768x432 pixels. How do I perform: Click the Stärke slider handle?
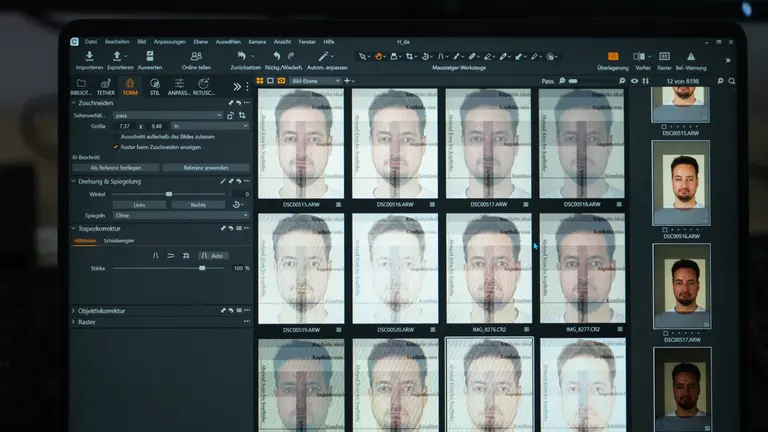pyautogui.click(x=202, y=268)
